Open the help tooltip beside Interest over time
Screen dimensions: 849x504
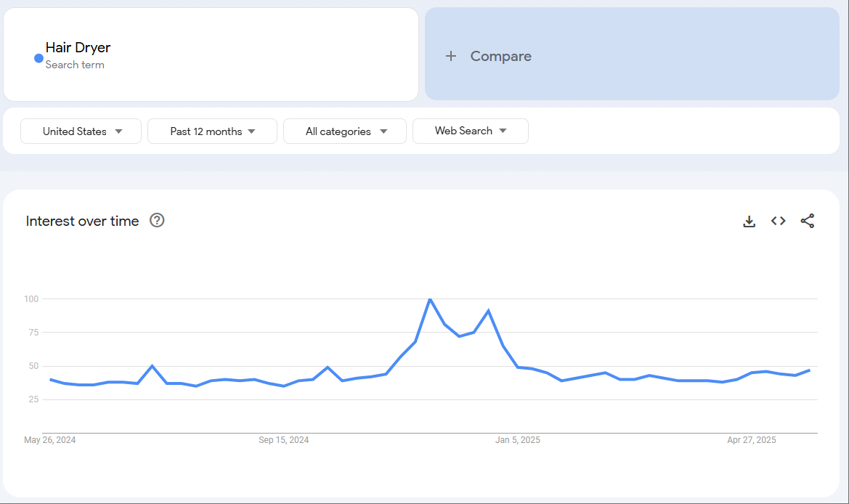157,221
